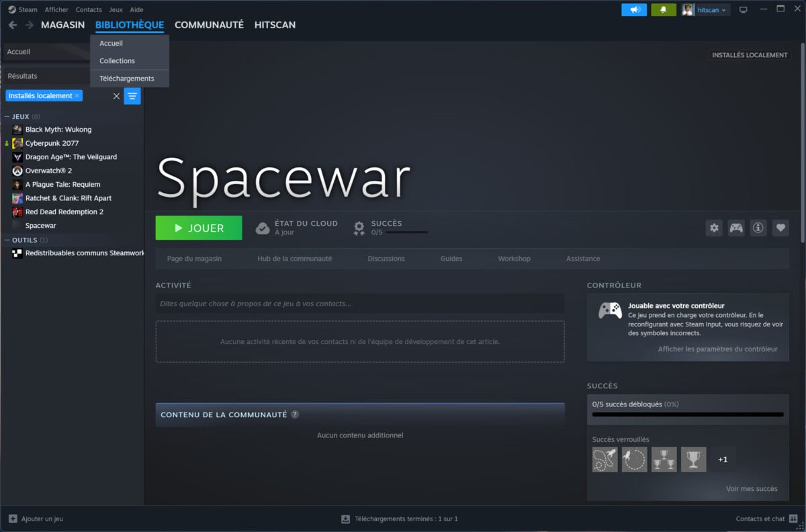Show the +1 remaining locked achievement

click(723, 459)
